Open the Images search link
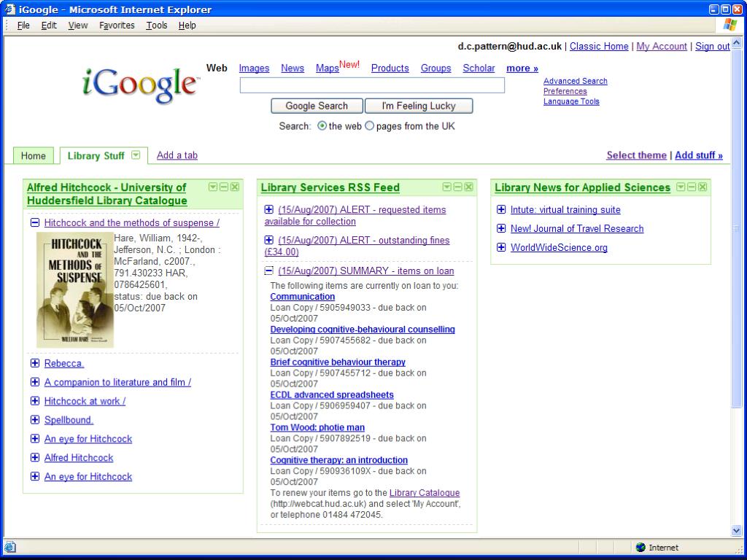 click(x=254, y=68)
